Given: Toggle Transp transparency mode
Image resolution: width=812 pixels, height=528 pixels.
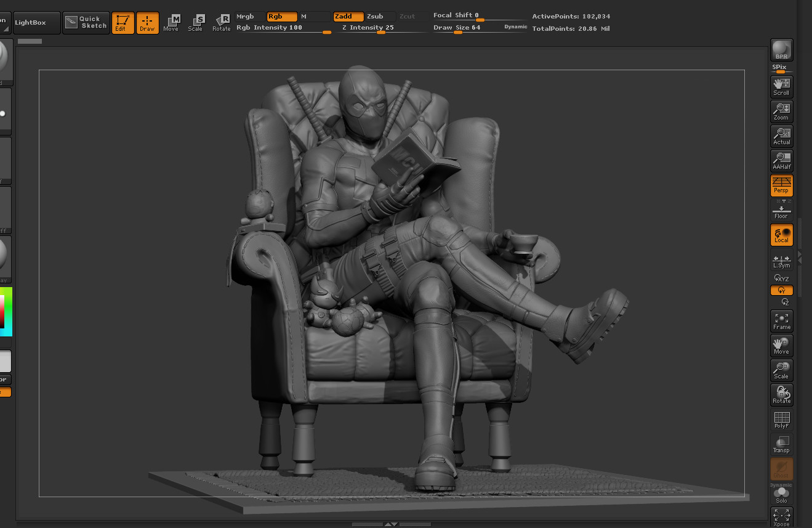Looking at the screenshot, I should (781, 444).
